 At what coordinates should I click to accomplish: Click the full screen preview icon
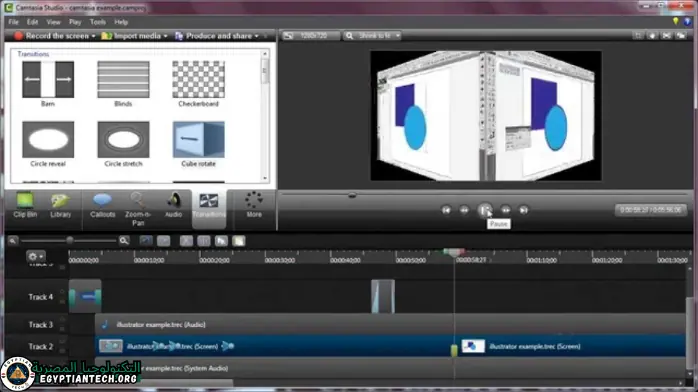[x=666, y=36]
